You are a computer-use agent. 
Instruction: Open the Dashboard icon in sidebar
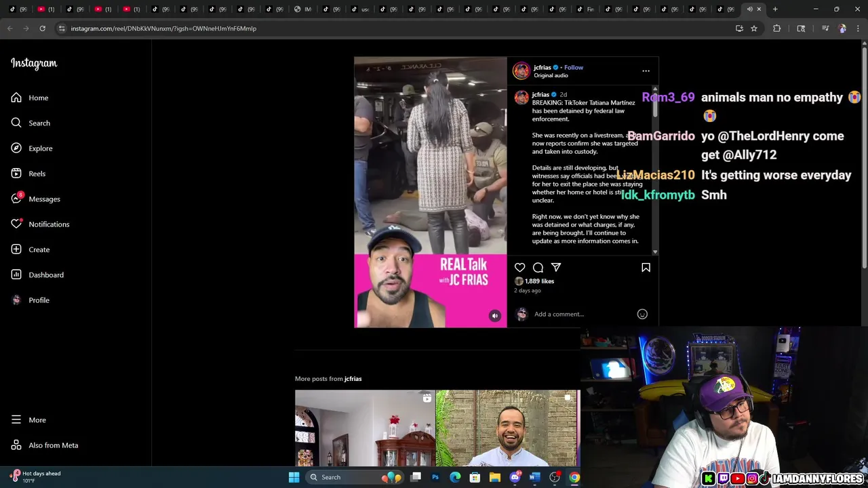click(16, 274)
